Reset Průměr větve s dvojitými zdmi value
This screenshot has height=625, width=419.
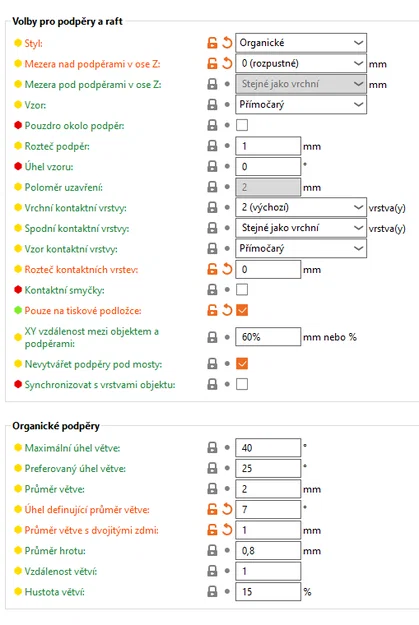[227, 530]
